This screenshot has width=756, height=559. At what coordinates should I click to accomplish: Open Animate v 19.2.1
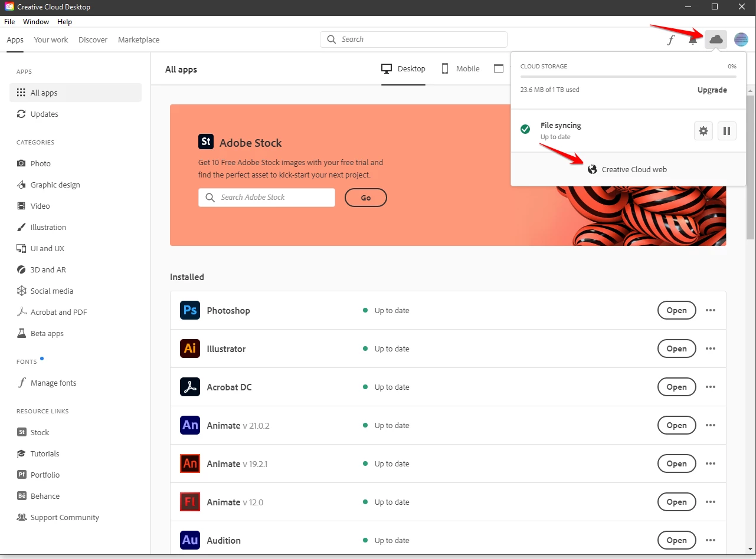coord(677,463)
